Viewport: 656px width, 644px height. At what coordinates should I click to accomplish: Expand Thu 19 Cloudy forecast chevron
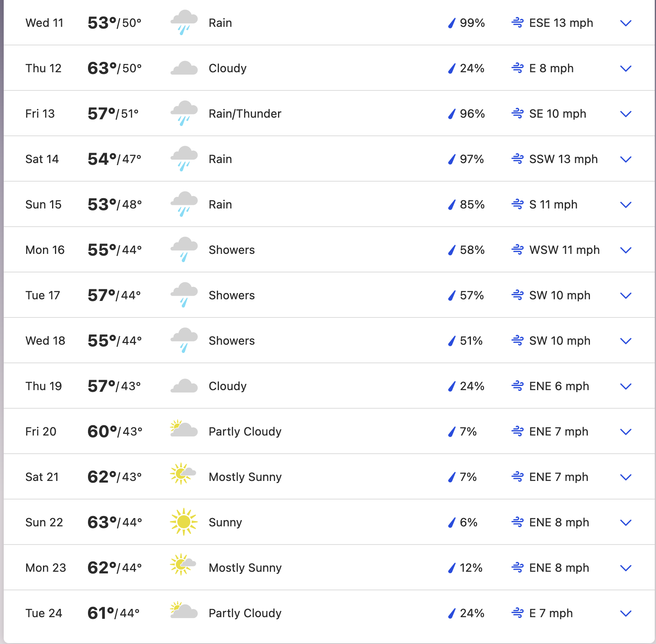[x=626, y=386]
